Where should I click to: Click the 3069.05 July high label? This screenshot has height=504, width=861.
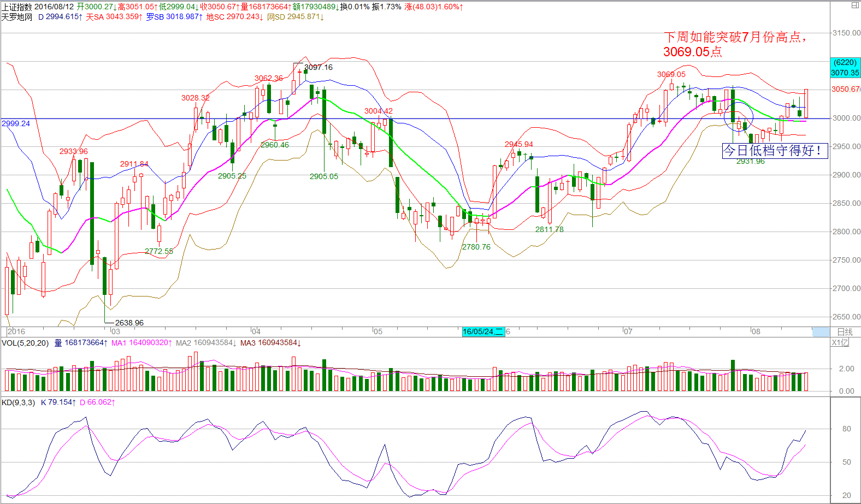pyautogui.click(x=671, y=74)
